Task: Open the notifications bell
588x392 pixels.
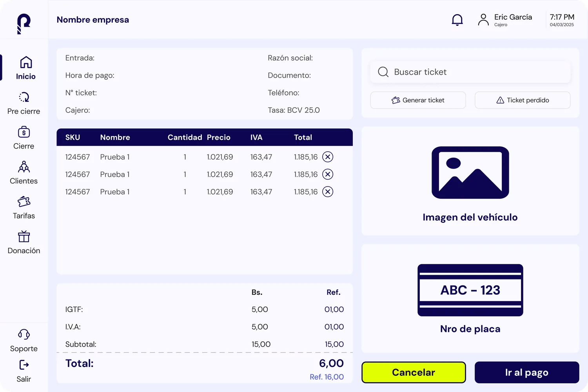Action: click(457, 20)
